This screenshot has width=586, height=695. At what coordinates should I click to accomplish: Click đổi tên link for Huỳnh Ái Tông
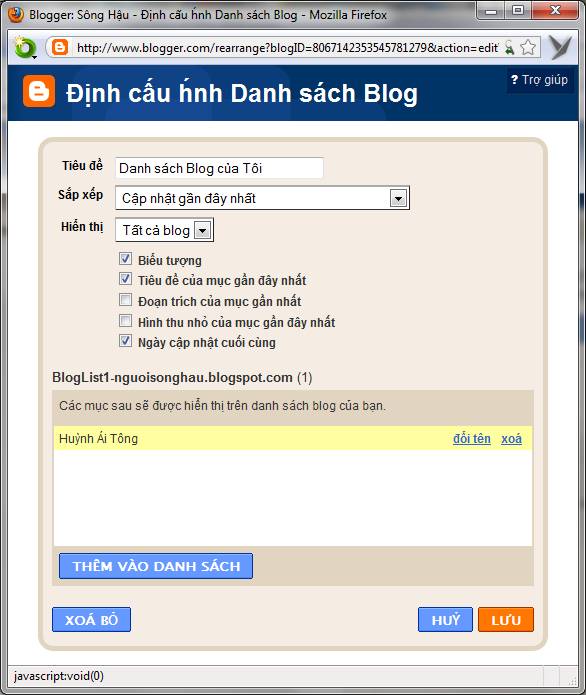[472, 438]
